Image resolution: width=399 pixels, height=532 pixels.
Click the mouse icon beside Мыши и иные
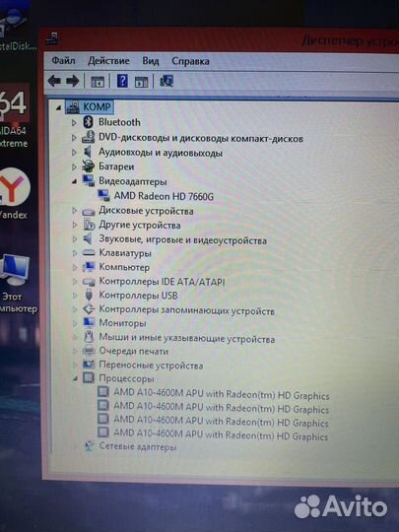point(89,337)
